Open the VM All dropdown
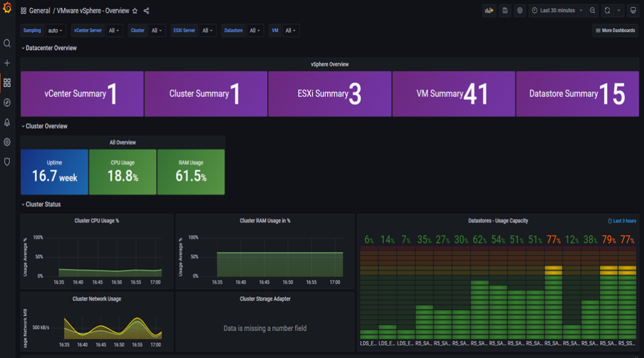 click(x=291, y=30)
